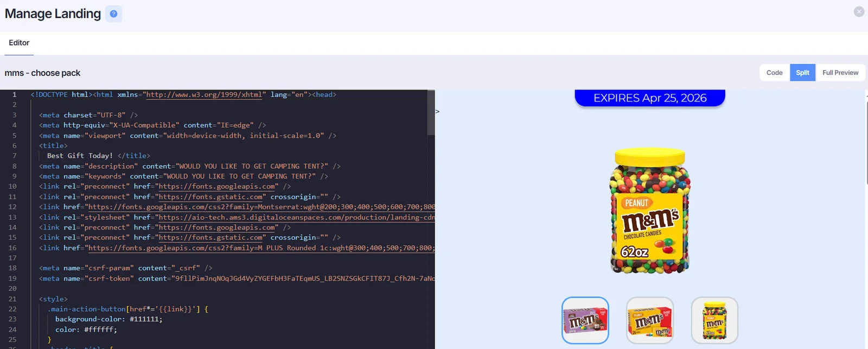Select the yellow M&M's box thumbnail
The image size is (868, 349).
click(650, 320)
